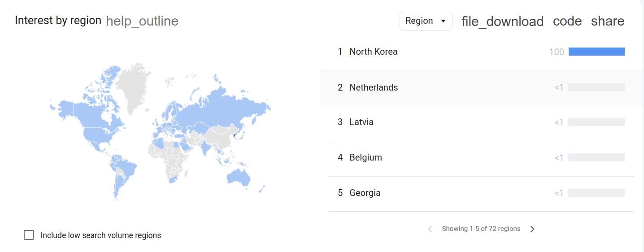Viewport: 644px width, 252px height.
Task: Enable Include low search volume regions checkbox
Action: coord(29,235)
